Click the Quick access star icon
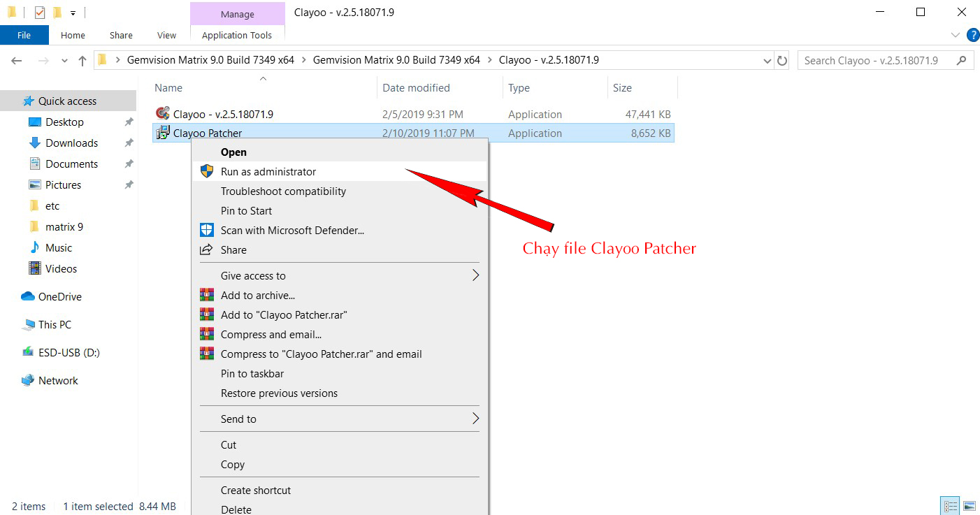 [29, 101]
